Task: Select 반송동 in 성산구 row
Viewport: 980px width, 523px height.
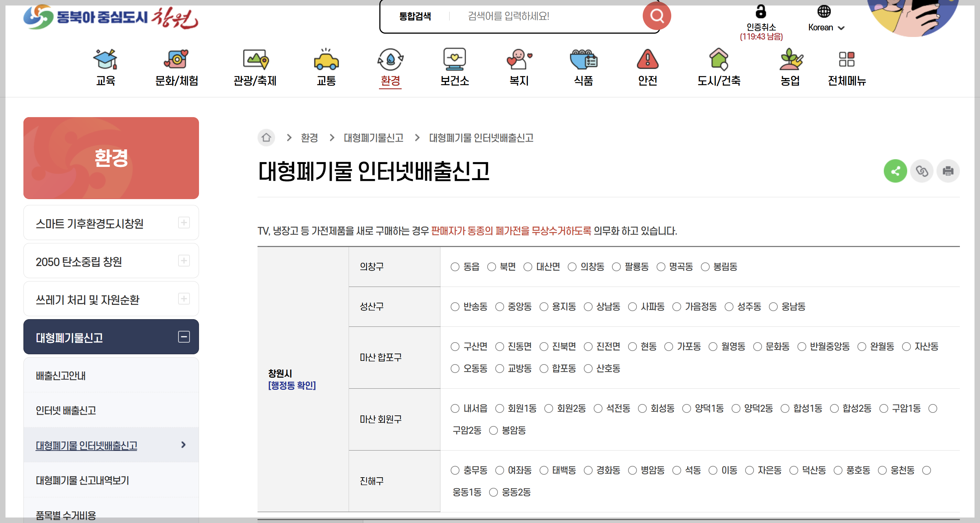Action: coord(455,307)
